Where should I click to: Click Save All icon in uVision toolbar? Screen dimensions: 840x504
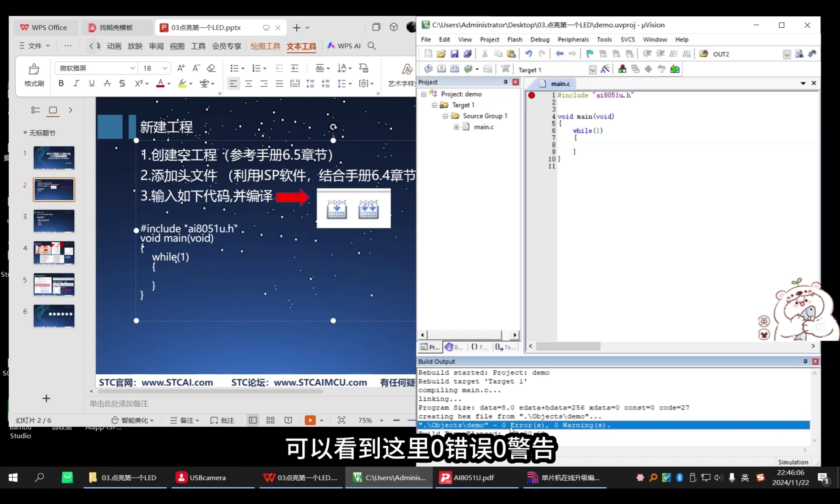point(467,54)
